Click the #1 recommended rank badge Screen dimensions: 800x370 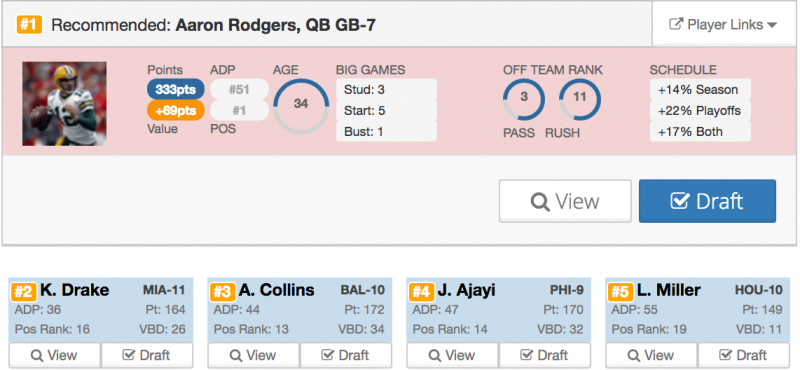pyautogui.click(x=29, y=24)
